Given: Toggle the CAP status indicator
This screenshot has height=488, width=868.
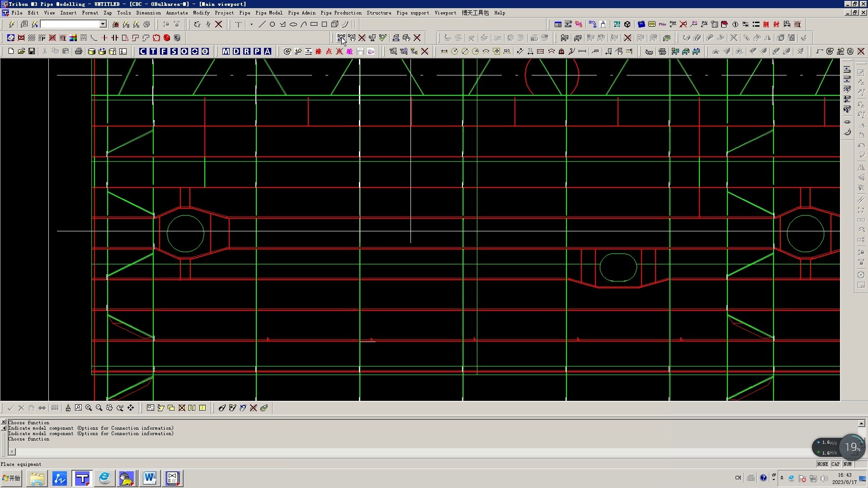Looking at the screenshot, I should (835, 464).
